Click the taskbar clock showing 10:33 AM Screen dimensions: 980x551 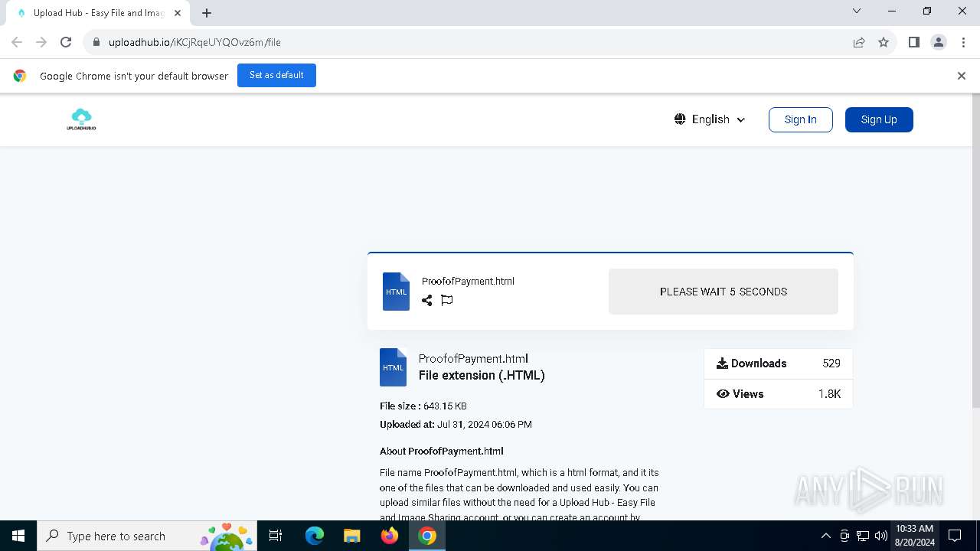914,536
